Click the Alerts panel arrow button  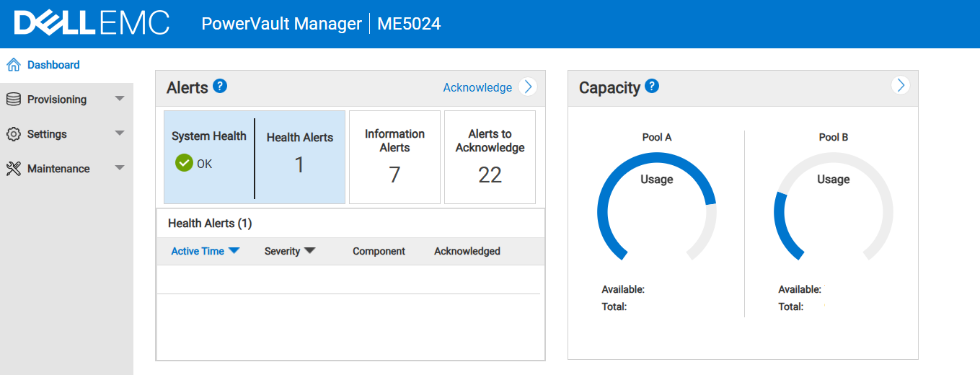click(x=529, y=87)
